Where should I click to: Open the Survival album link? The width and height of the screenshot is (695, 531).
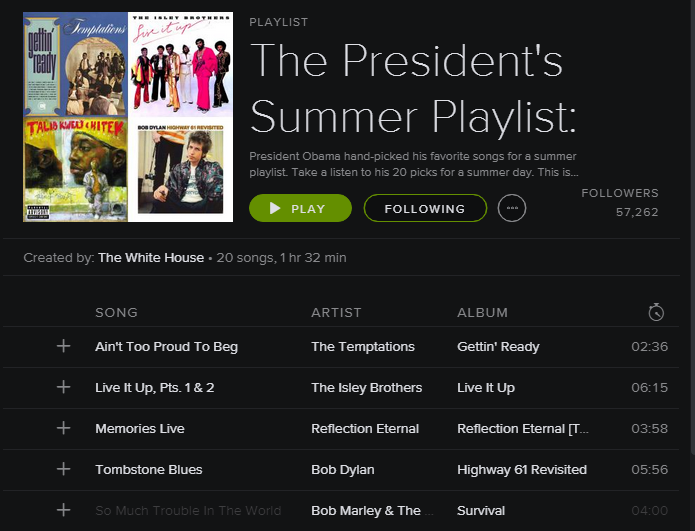(x=481, y=510)
